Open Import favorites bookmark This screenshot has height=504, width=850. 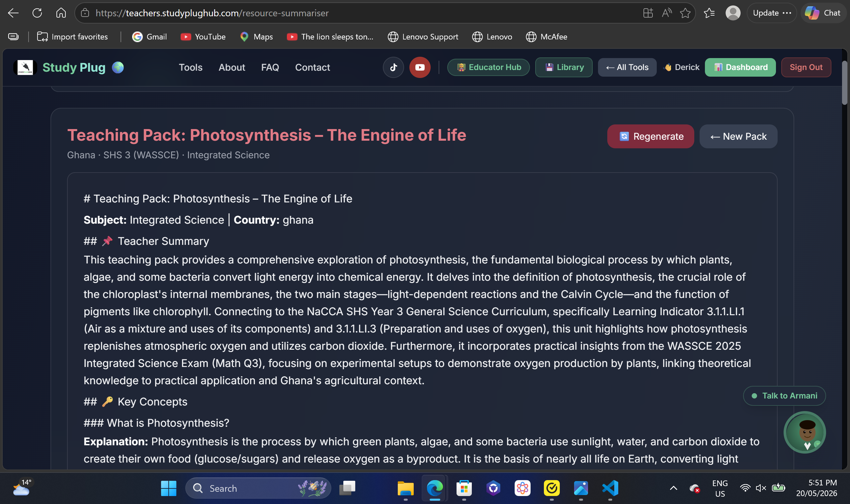[x=72, y=37]
